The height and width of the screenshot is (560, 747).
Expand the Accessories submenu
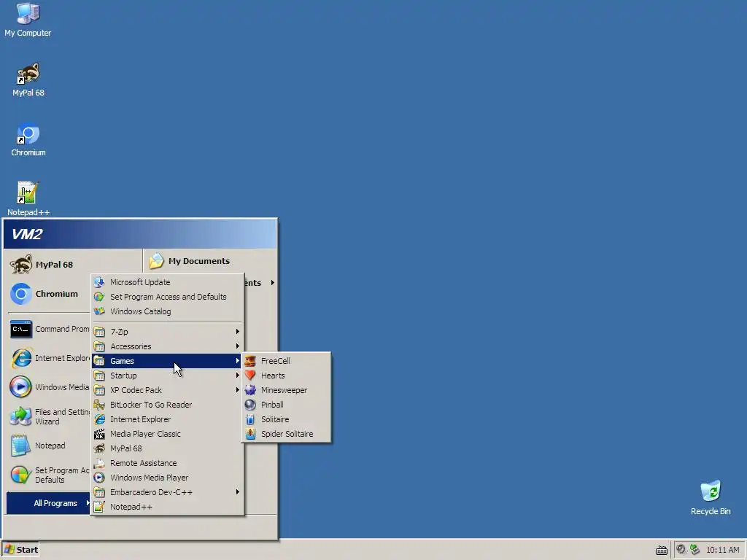[168, 346]
